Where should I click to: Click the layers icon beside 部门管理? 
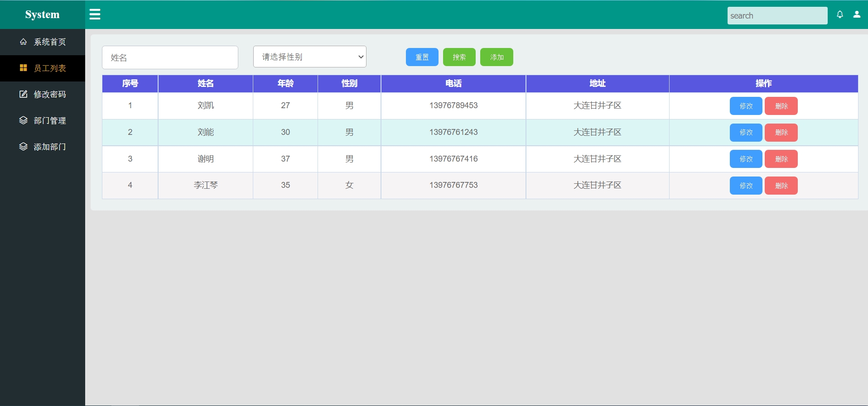point(23,120)
